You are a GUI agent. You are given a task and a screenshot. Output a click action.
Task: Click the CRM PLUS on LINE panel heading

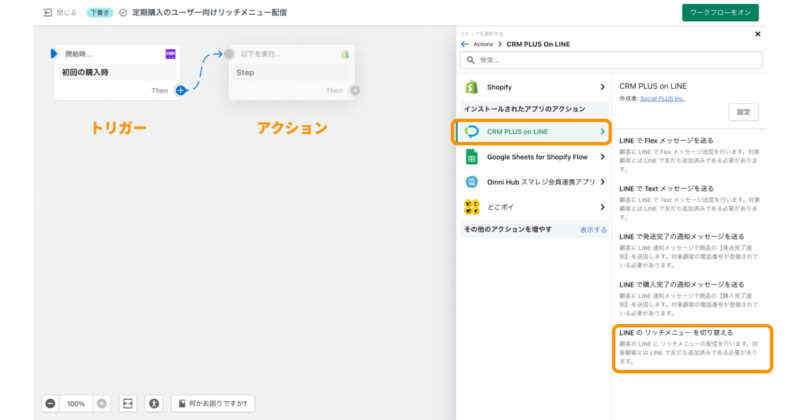(653, 86)
